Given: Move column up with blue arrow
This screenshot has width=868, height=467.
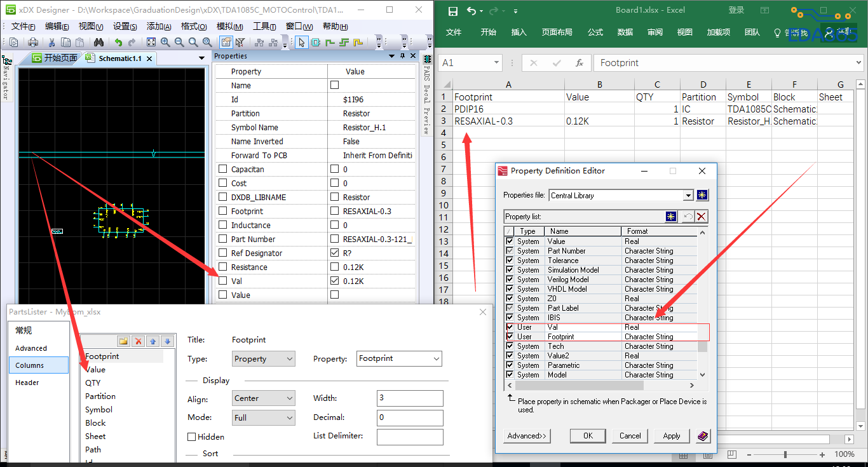Looking at the screenshot, I should (153, 341).
